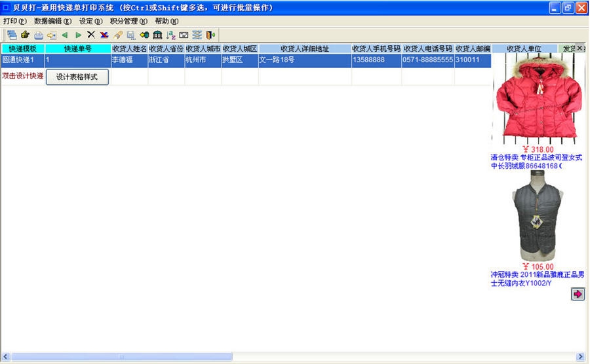This screenshot has width=590, height=364.
Task: Select the 杭州市 city cell
Action: [x=203, y=60]
